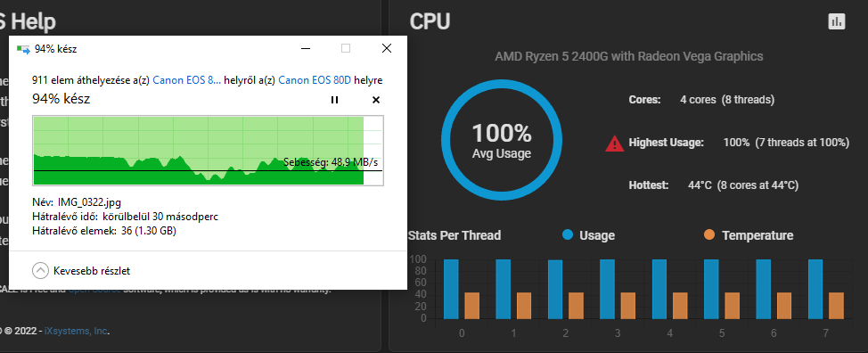Click thread 7 orange temperature bar
This screenshot has height=353, width=868.
[x=836, y=306]
